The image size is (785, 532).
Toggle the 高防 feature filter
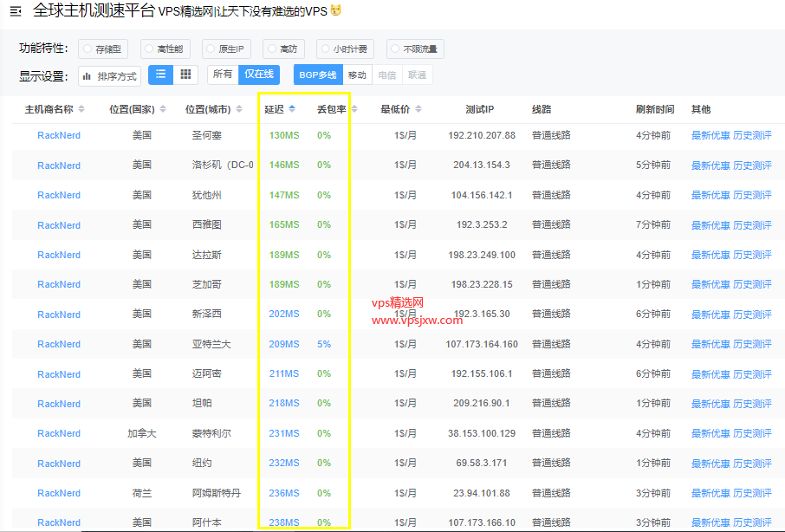pyautogui.click(x=282, y=49)
